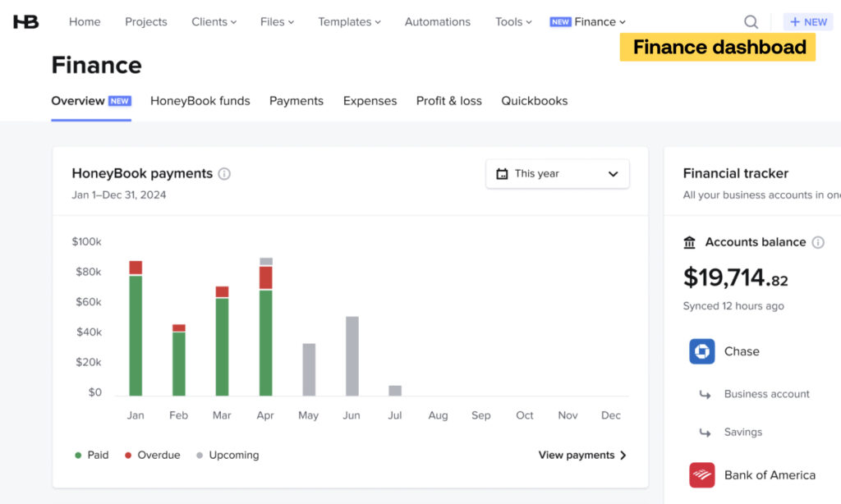Screen dimensions: 841x504
Task: Click the info icon beside Accounts balance
Action: pyautogui.click(x=818, y=242)
